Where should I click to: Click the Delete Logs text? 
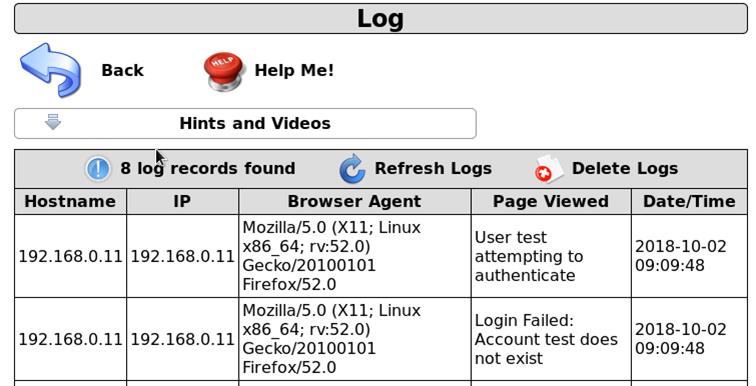(625, 168)
